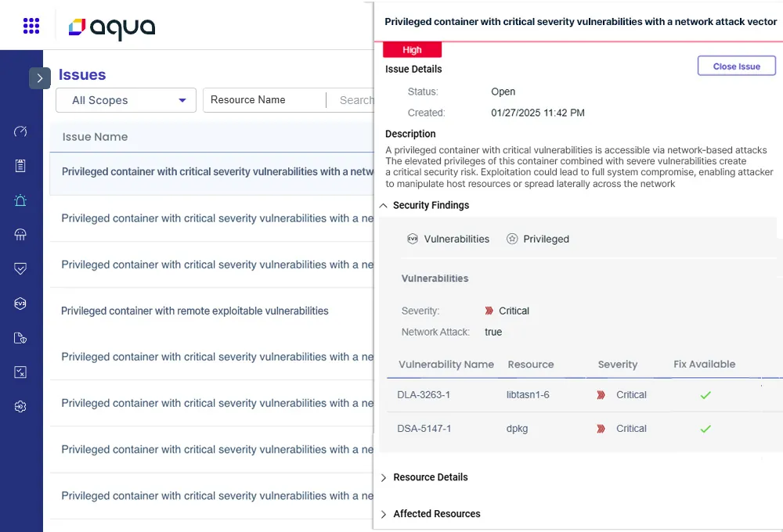Click the Open status value
The height and width of the screenshot is (532, 783).
(x=503, y=92)
